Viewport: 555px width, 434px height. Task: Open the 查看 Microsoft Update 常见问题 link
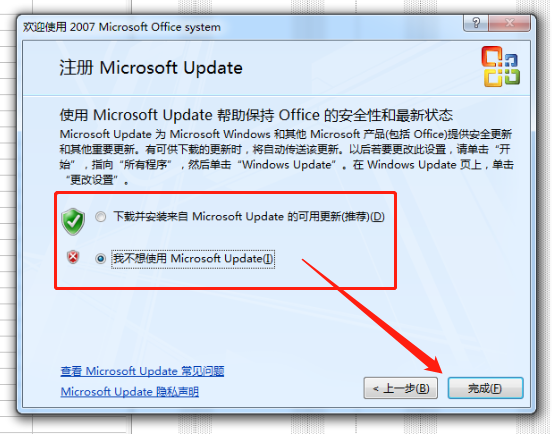coord(142,371)
